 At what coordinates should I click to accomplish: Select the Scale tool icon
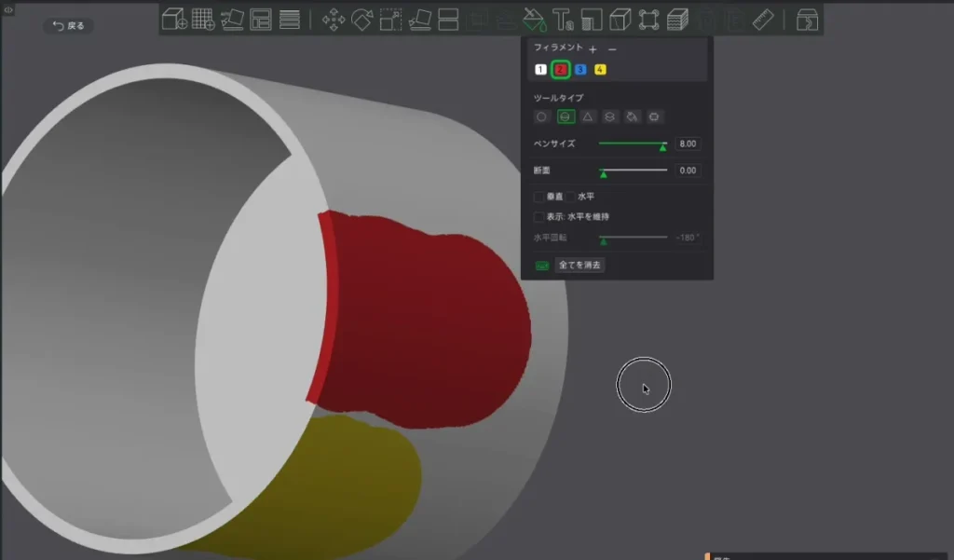point(390,20)
